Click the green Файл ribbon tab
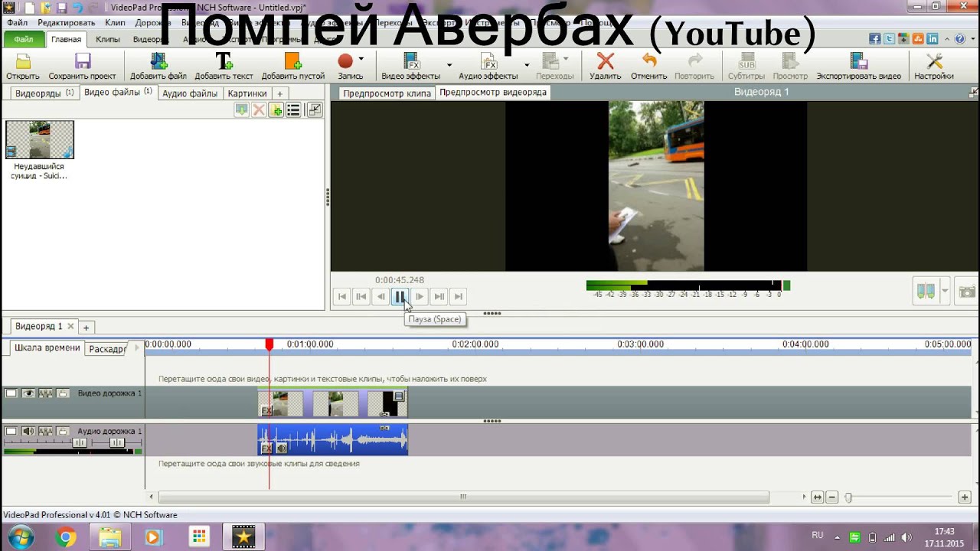Image resolution: width=980 pixels, height=551 pixels. click(x=23, y=40)
